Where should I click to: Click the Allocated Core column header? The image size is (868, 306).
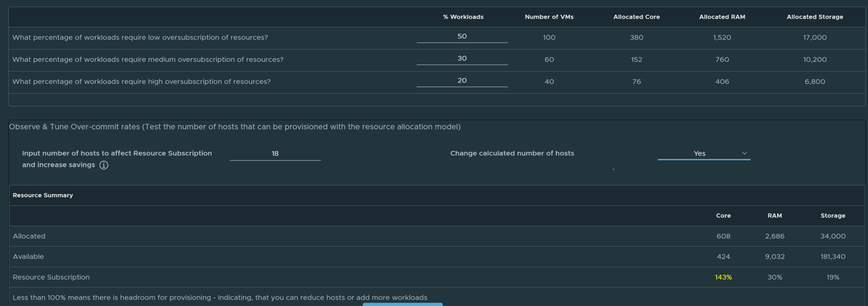pos(636,17)
